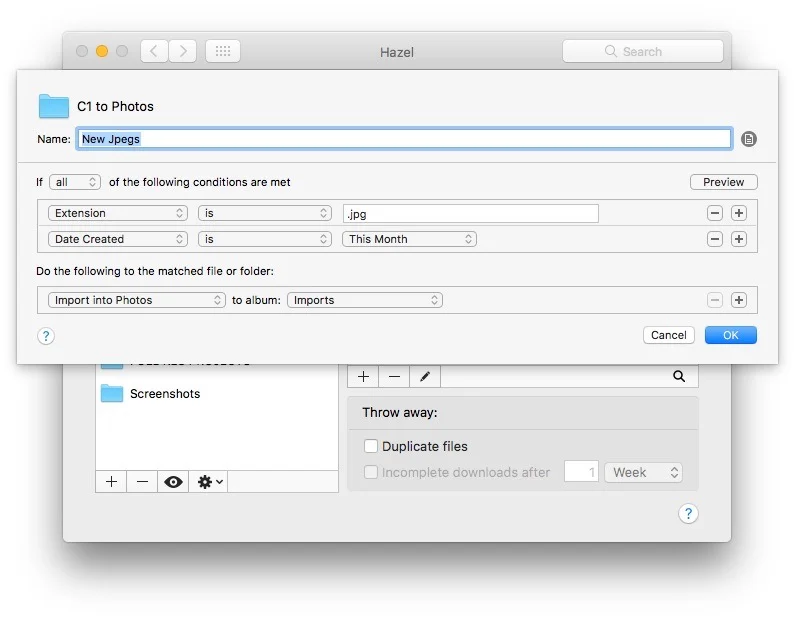Open the Imports album dropdown
The width and height of the screenshot is (795, 622).
pos(365,300)
